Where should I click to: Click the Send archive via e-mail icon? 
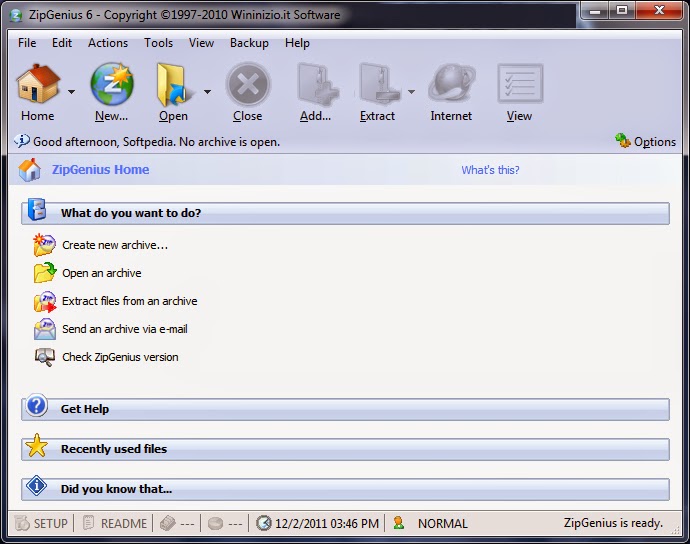pyautogui.click(x=45, y=329)
